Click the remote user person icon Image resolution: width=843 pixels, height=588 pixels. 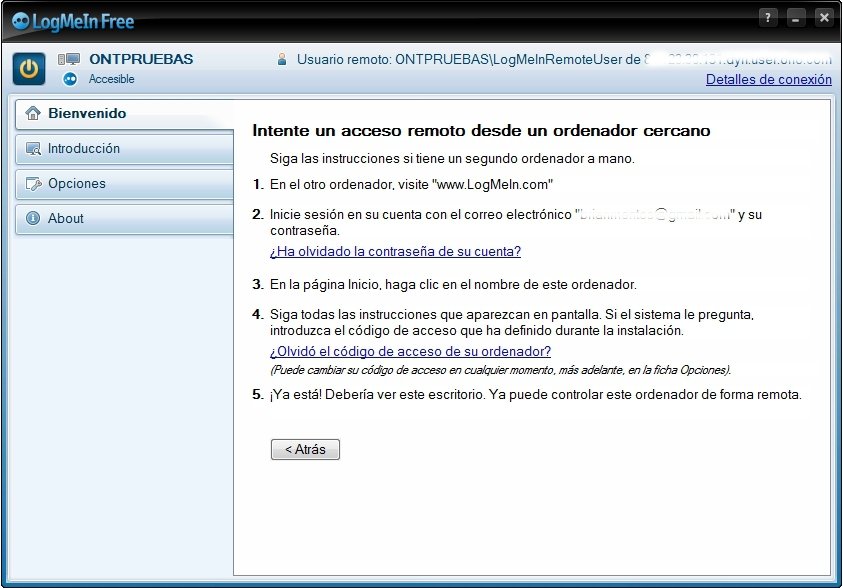[x=282, y=59]
